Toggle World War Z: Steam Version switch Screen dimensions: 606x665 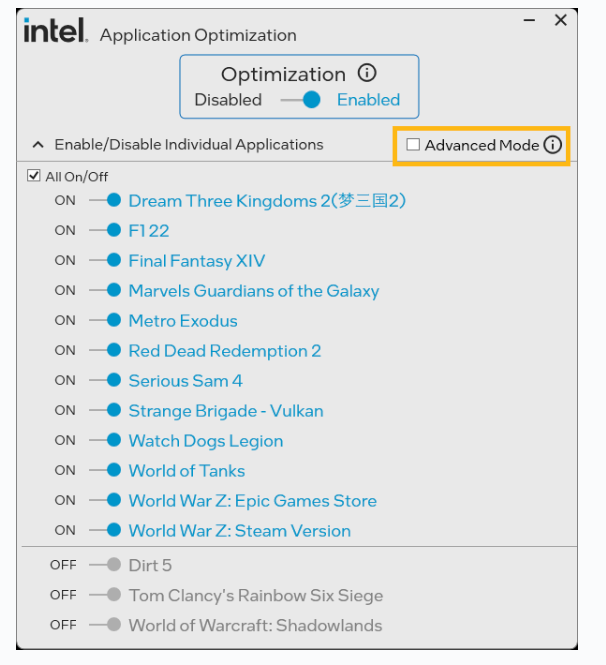pos(105,530)
